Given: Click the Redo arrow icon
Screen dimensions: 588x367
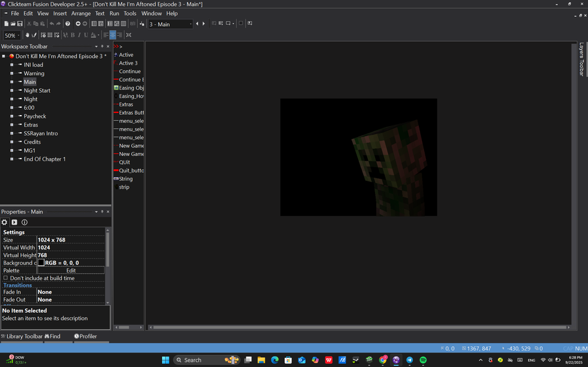Looking at the screenshot, I should click(x=59, y=24).
